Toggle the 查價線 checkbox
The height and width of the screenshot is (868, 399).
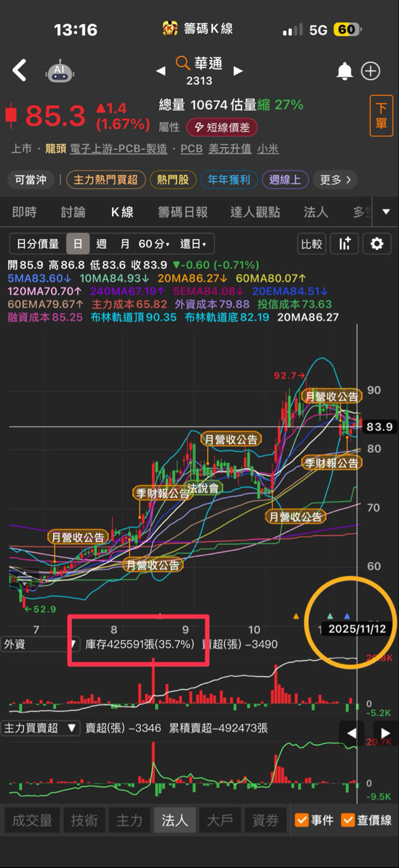(366, 820)
